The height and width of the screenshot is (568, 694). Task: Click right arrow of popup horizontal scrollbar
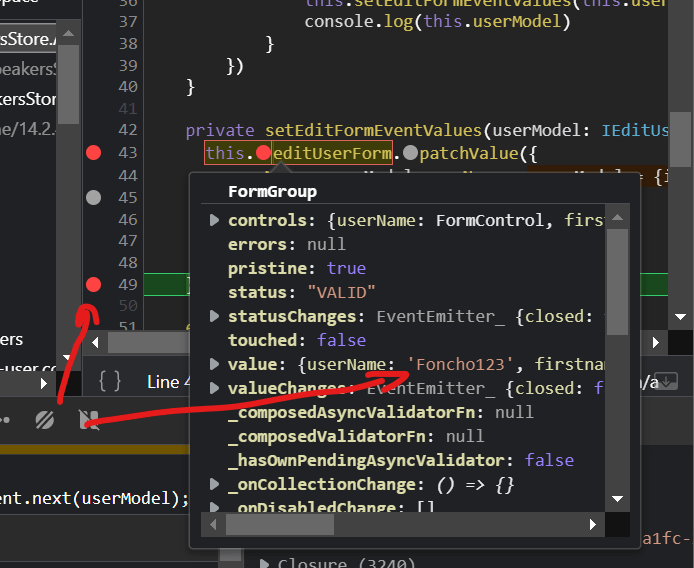(593, 525)
